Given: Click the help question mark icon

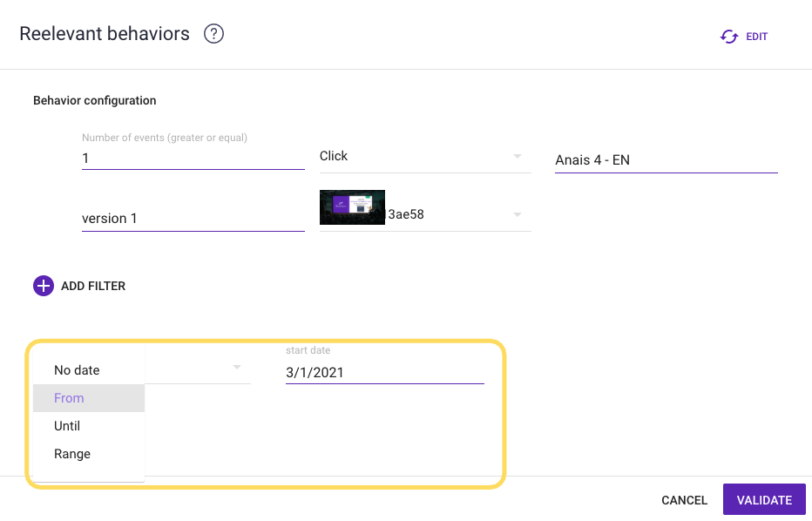Looking at the screenshot, I should coord(213,34).
